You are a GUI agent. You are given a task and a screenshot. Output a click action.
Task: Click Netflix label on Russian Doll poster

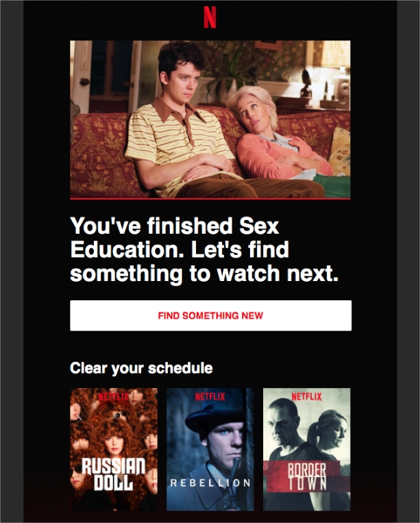(x=114, y=397)
